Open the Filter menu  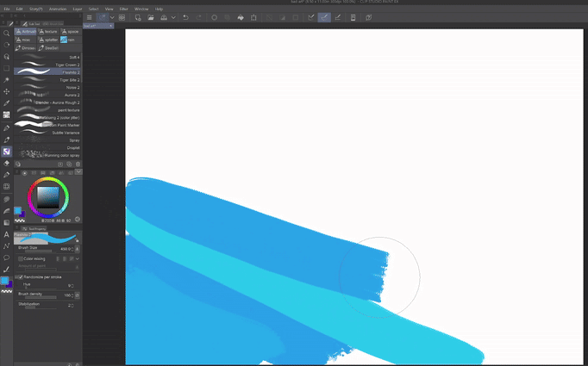[124, 9]
